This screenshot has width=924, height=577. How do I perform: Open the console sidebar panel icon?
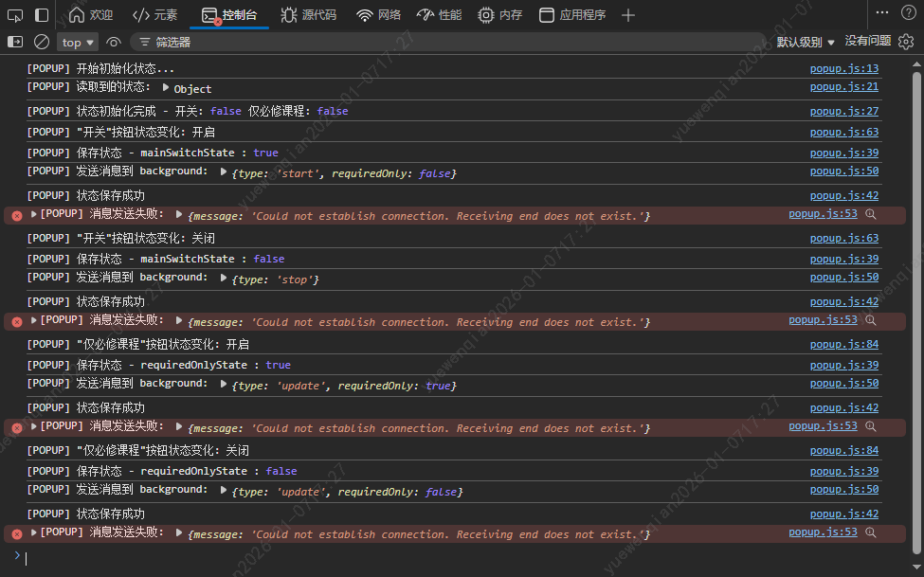[x=15, y=42]
